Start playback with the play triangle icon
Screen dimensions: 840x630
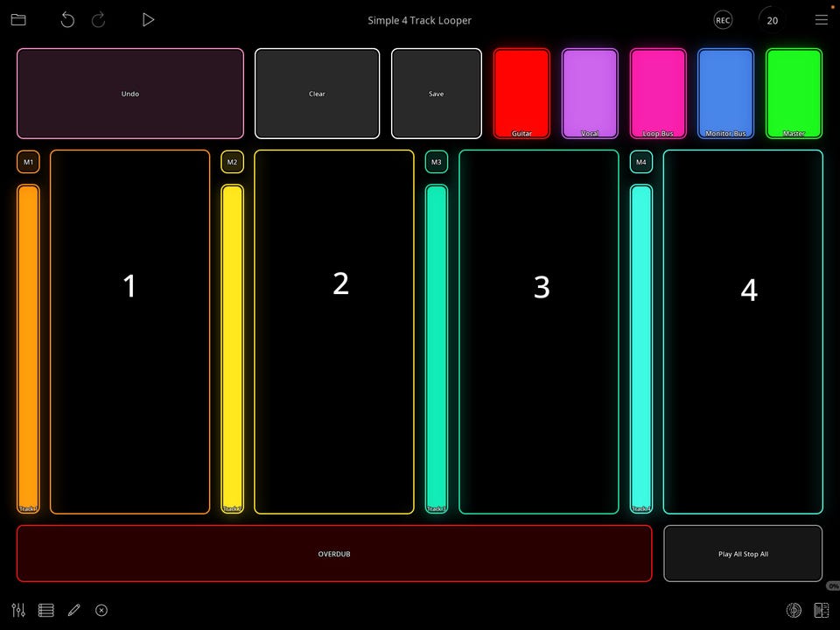point(148,20)
